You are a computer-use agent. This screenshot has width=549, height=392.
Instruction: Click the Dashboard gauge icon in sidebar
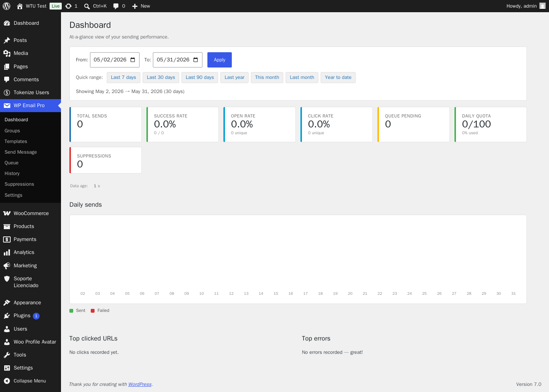(x=7, y=23)
